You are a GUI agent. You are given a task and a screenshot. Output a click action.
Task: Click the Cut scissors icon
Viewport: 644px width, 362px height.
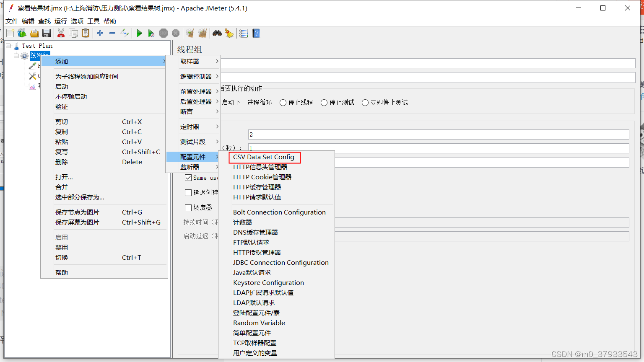click(61, 33)
